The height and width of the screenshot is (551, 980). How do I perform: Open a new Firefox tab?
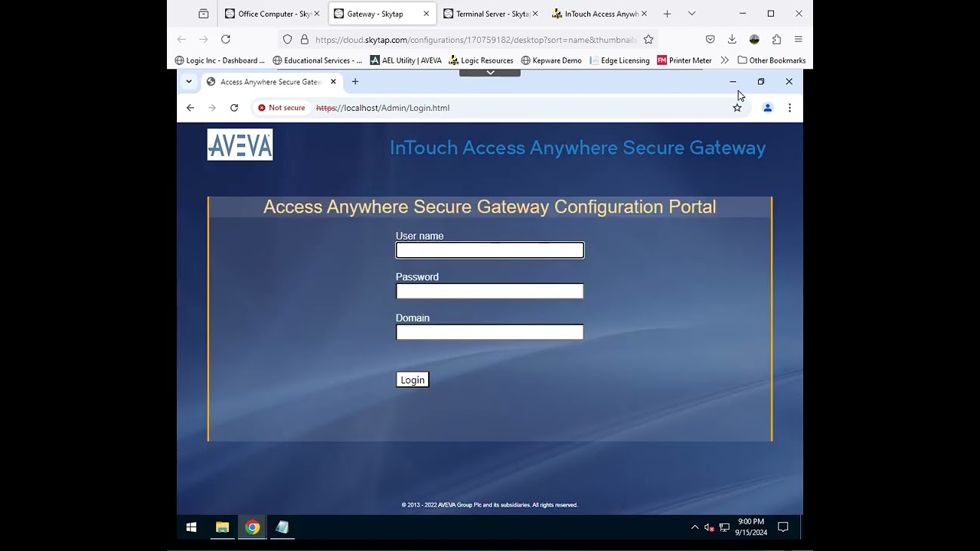(x=667, y=14)
